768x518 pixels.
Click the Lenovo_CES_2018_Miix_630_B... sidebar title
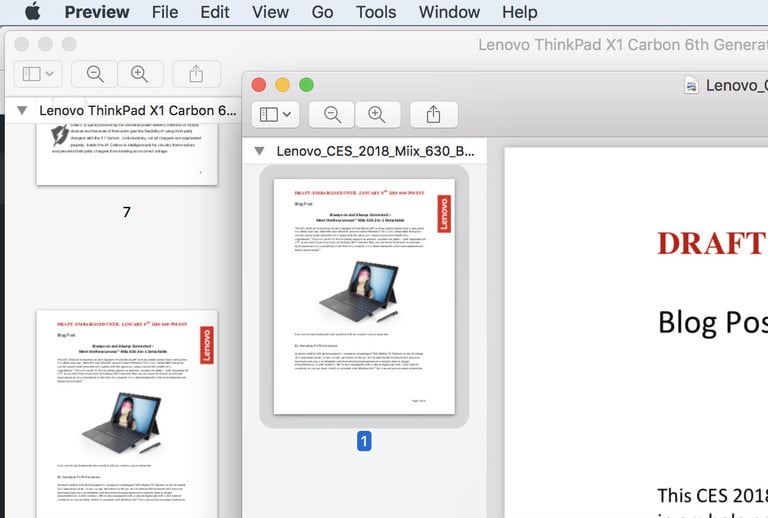click(375, 151)
